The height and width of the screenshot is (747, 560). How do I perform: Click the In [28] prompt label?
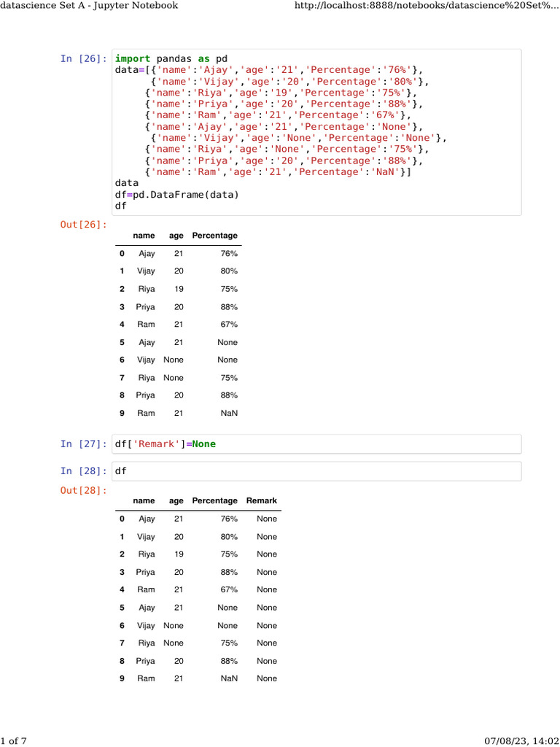84,471
